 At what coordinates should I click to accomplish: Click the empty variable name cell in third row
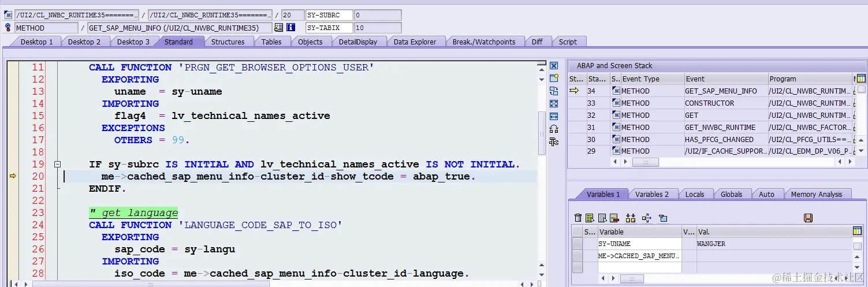[x=640, y=267]
